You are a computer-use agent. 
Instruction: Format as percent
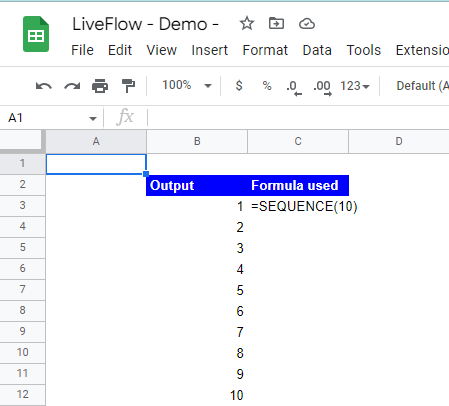[x=267, y=86]
